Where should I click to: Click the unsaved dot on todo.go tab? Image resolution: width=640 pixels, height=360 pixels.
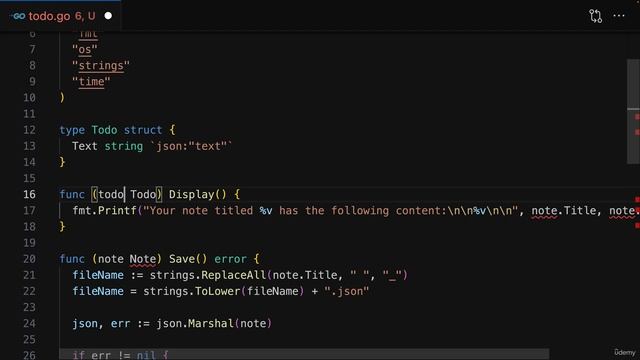coord(108,16)
